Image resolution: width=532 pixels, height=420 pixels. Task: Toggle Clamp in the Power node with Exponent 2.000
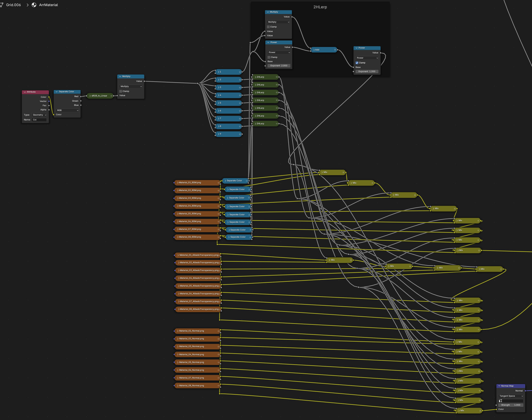[269, 57]
